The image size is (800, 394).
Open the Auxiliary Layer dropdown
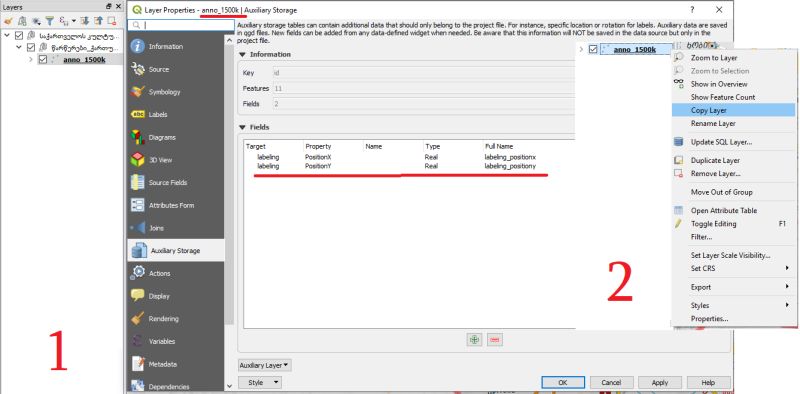point(264,365)
